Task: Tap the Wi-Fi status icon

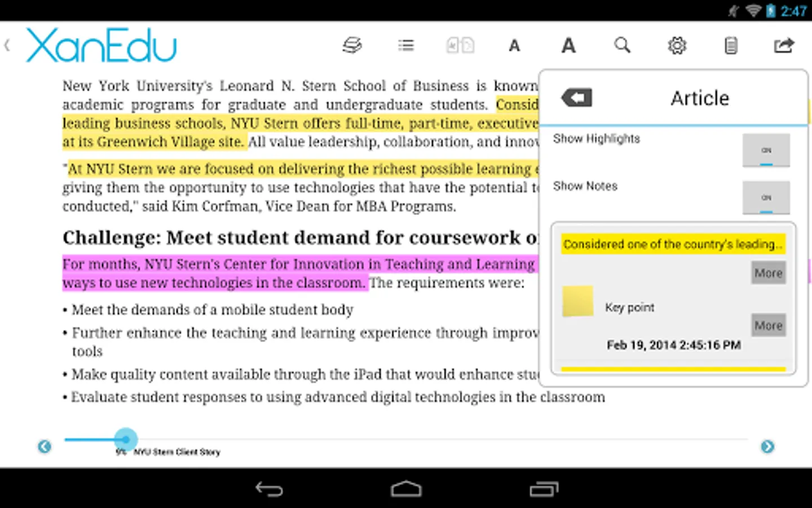Action: [752, 11]
